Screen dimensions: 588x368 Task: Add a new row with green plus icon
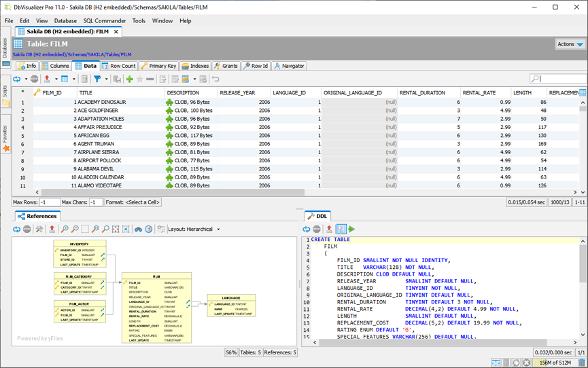click(129, 79)
